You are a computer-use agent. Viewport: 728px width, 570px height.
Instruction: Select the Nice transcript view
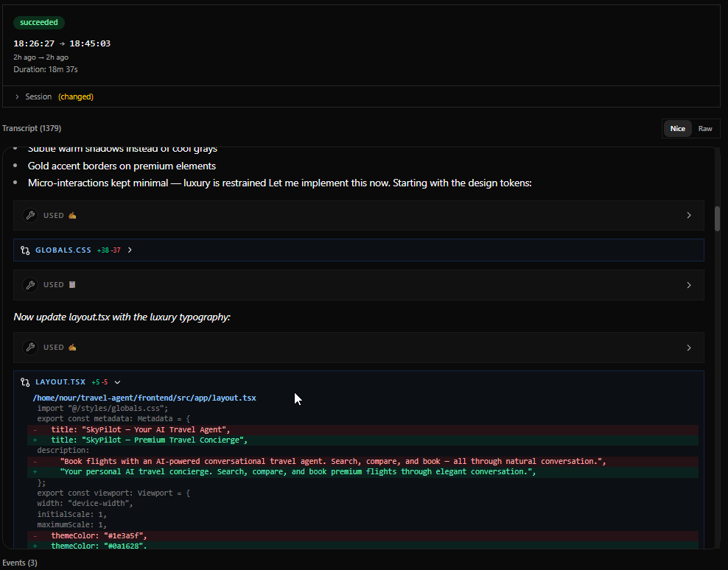677,129
